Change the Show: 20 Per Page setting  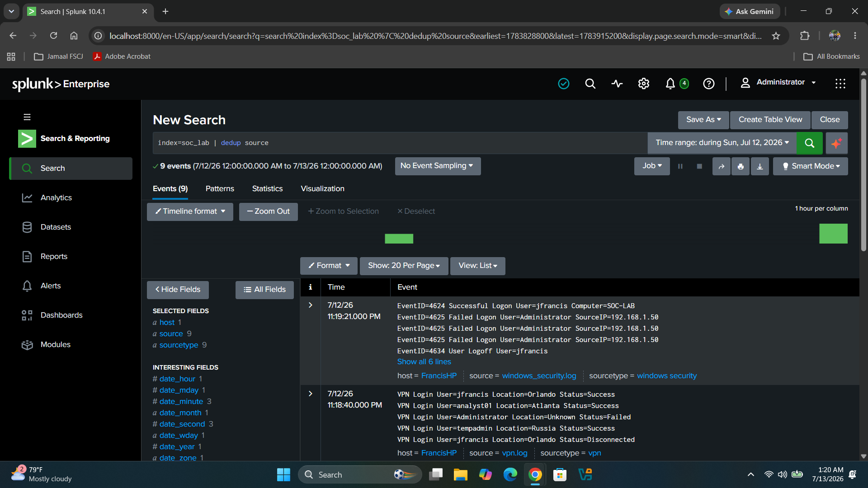tap(404, 266)
